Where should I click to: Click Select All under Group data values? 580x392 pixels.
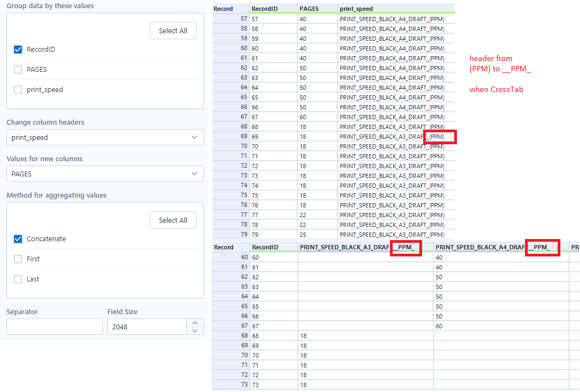pos(173,30)
